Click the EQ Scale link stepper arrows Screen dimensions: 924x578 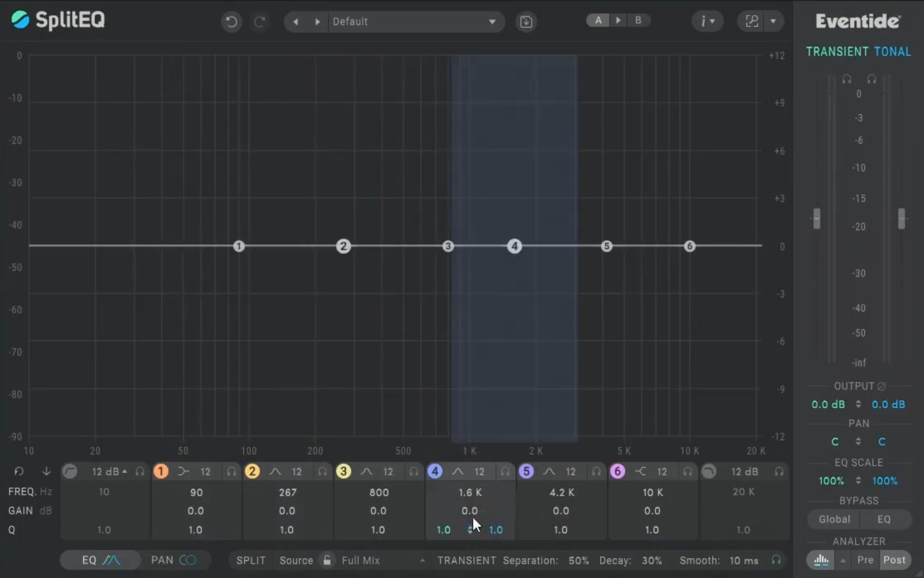tap(858, 481)
